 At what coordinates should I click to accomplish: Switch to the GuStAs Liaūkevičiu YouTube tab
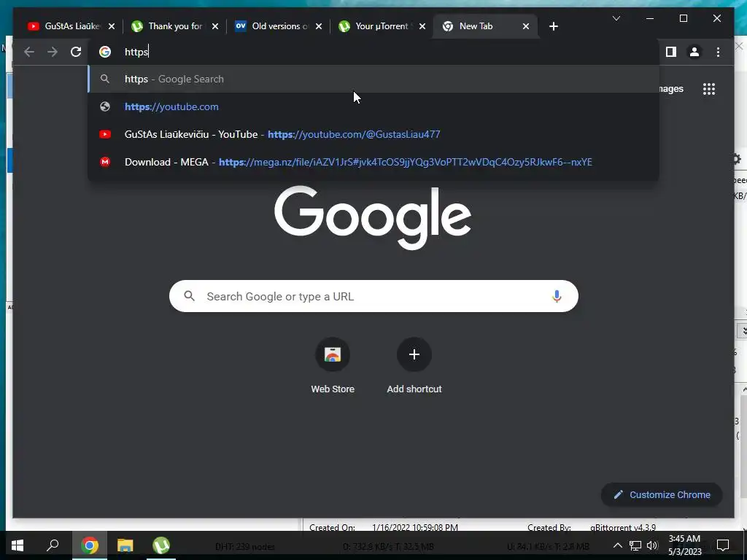(x=71, y=26)
